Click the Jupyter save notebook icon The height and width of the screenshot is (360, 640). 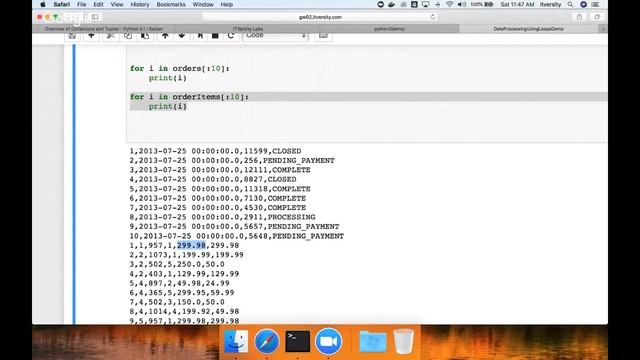point(72,36)
